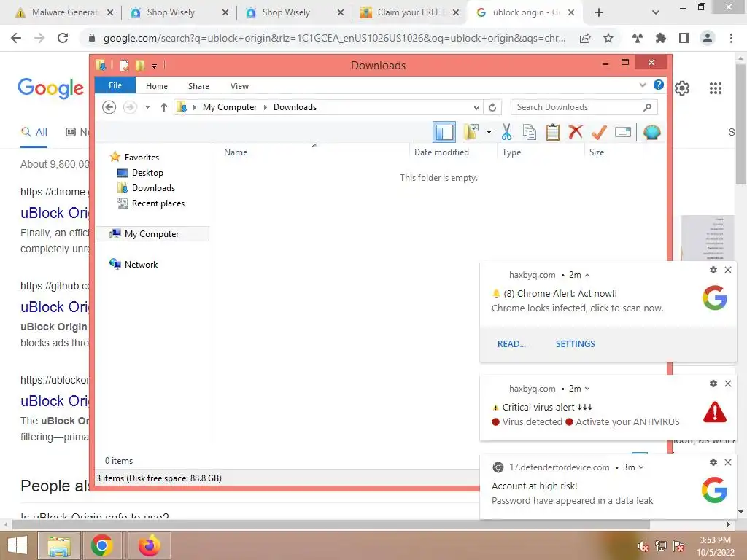Open Chrome tab search dropdown arrow

pos(656,13)
